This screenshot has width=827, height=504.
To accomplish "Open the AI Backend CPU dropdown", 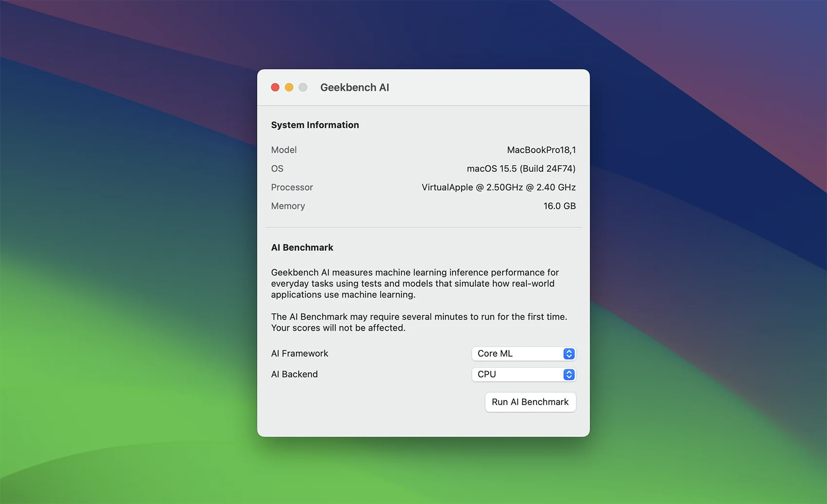I will 523,374.
